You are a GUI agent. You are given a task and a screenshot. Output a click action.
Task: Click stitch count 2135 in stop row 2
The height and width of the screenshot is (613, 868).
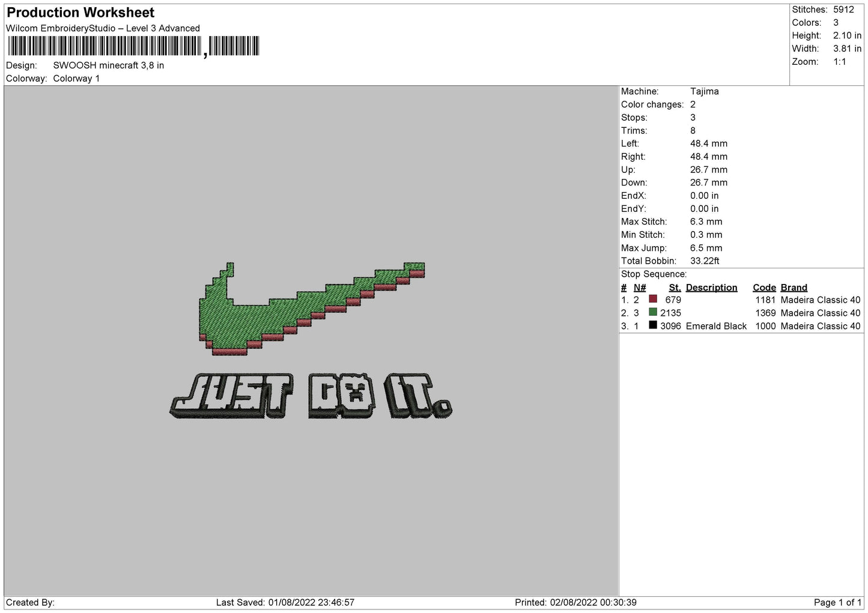coord(671,313)
